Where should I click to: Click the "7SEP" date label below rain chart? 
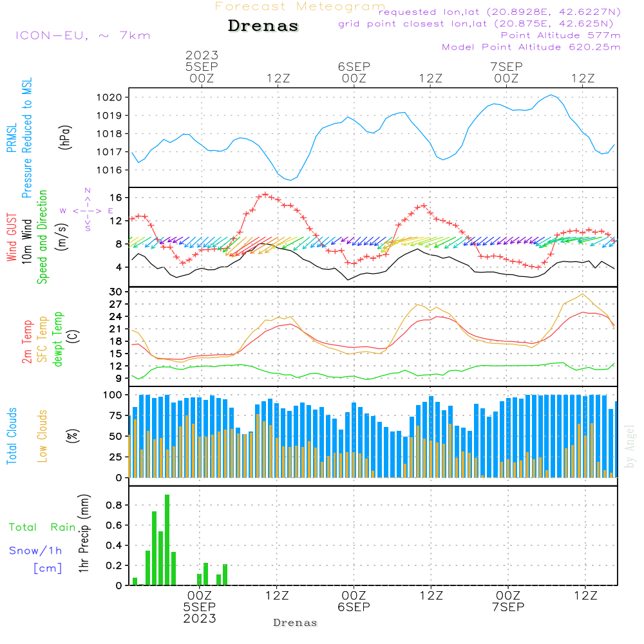click(508, 607)
